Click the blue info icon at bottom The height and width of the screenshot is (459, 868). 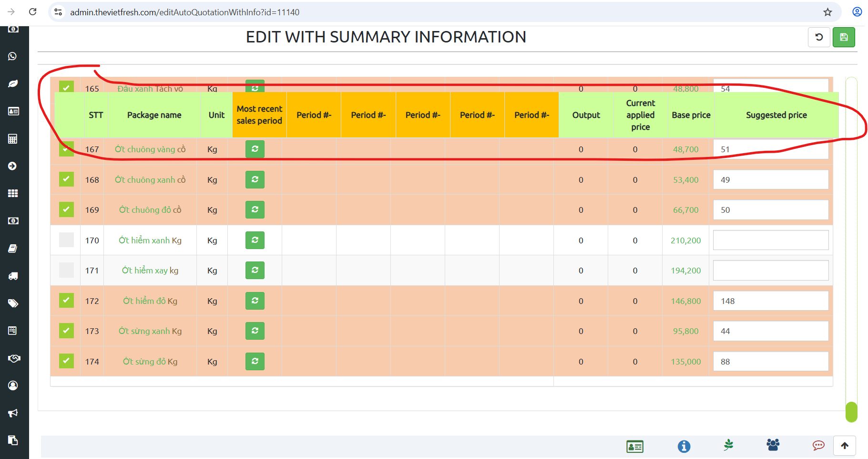(x=684, y=446)
